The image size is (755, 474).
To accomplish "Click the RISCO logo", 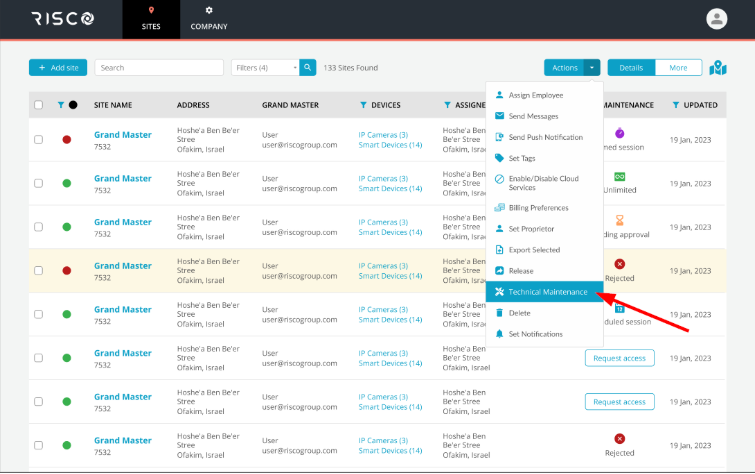I will [62, 19].
